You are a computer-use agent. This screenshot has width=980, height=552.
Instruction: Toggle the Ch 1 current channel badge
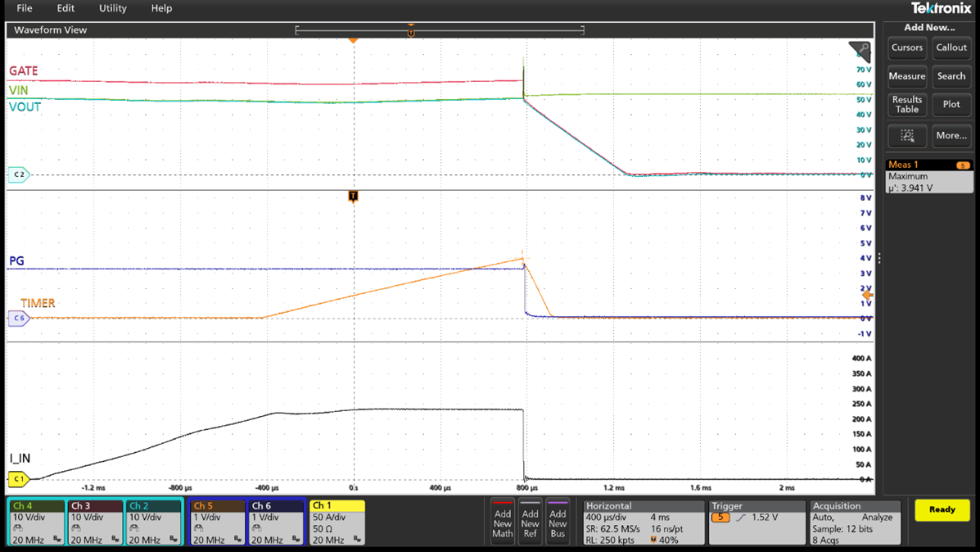[336, 522]
